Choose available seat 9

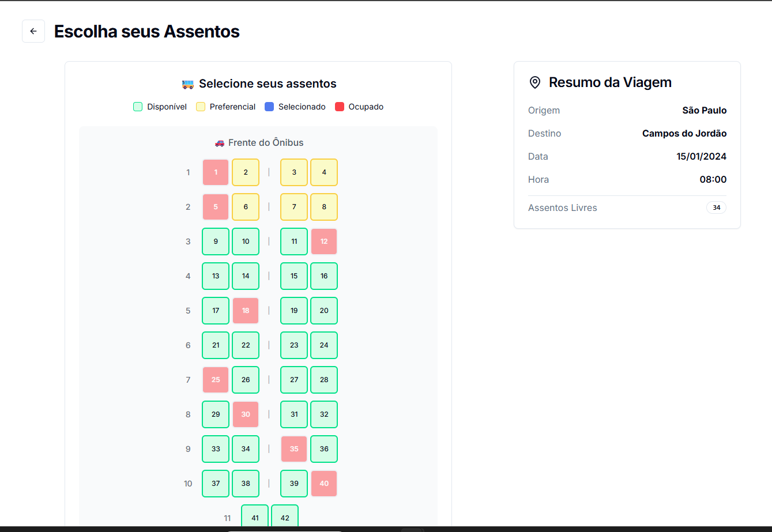pyautogui.click(x=216, y=242)
